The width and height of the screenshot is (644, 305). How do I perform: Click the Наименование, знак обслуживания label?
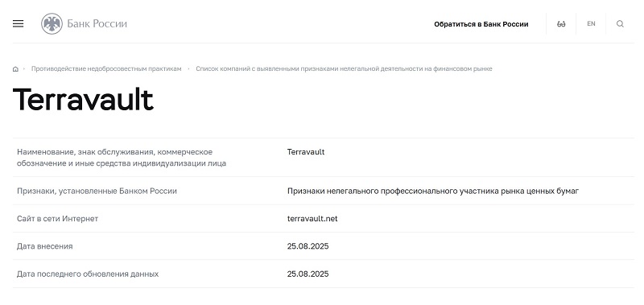[122, 158]
